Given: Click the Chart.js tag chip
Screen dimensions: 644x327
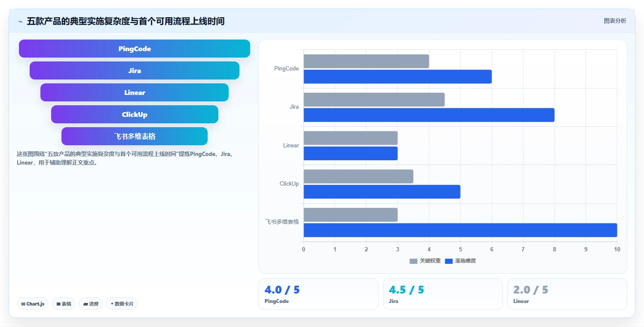Looking at the screenshot, I should coord(33,304).
